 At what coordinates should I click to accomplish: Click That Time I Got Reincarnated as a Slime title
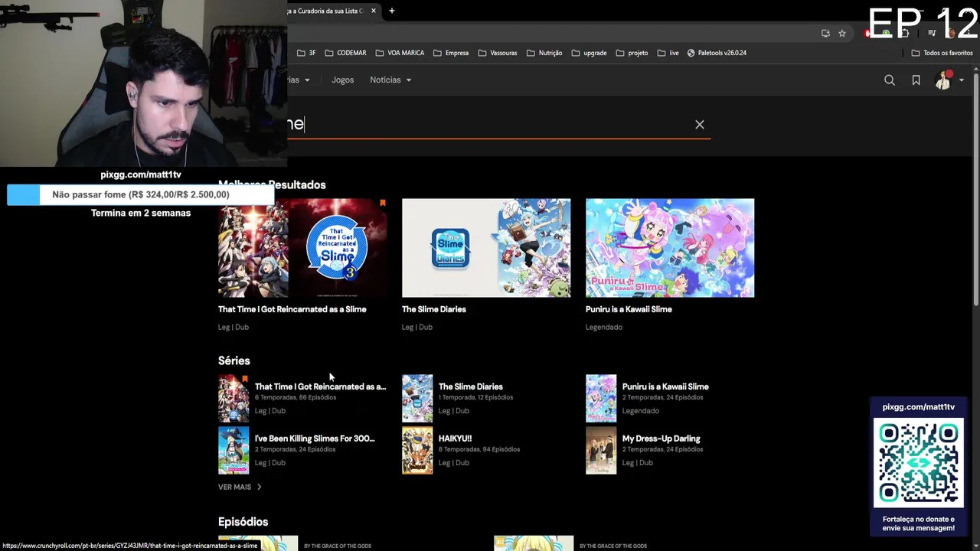tap(292, 309)
